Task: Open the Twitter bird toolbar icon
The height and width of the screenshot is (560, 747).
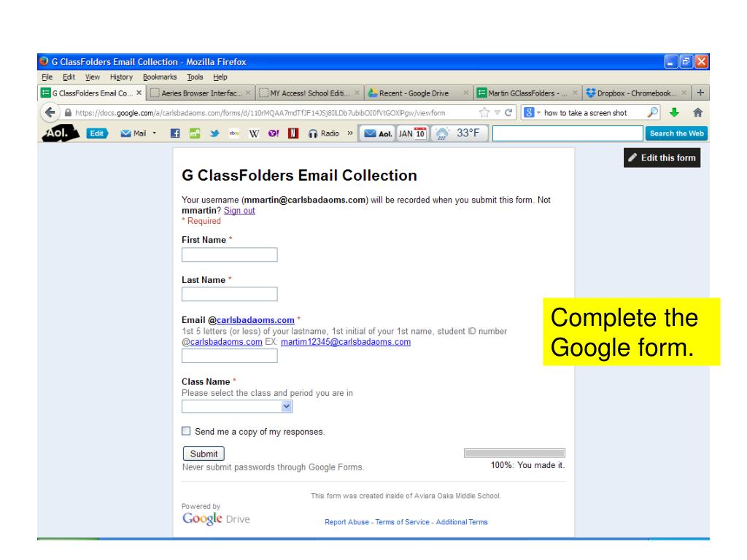Action: click(x=214, y=134)
